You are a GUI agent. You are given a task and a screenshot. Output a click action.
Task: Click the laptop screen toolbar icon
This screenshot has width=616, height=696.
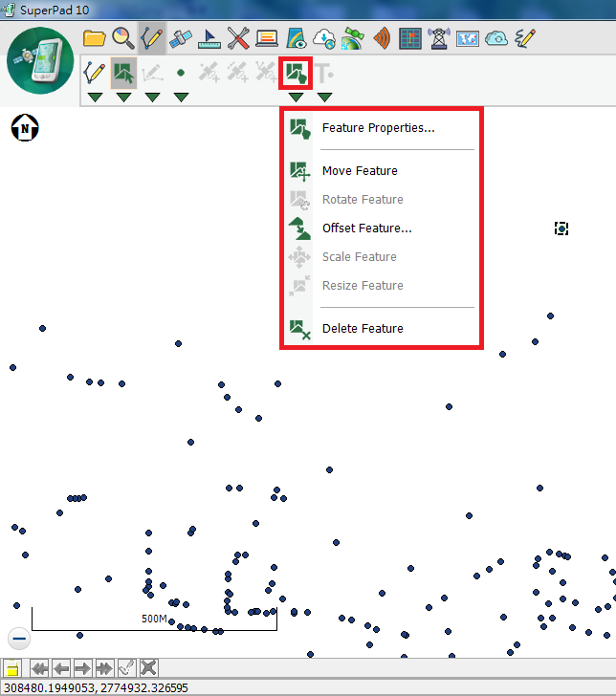267,38
